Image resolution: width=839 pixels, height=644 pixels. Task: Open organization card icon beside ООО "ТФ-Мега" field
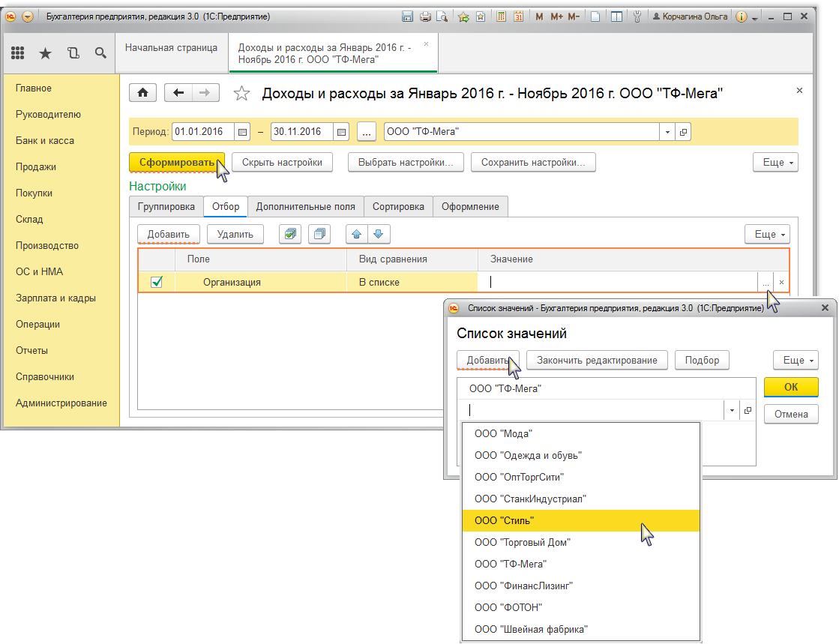coord(683,132)
